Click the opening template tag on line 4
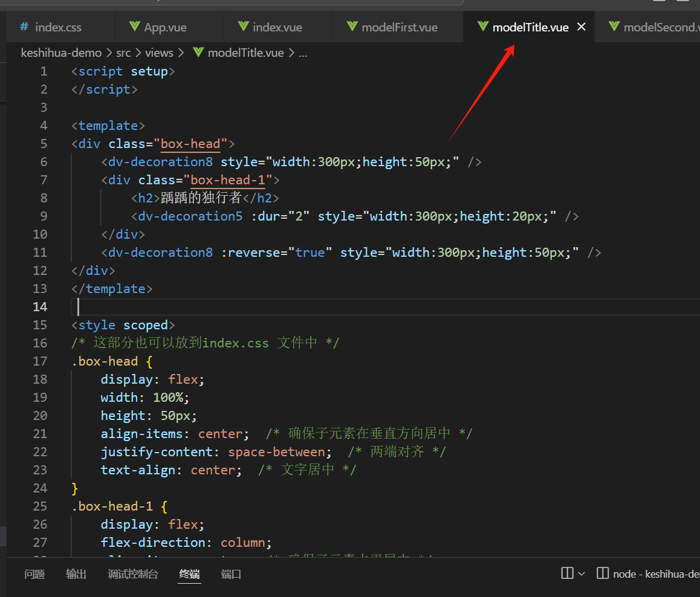This screenshot has width=700, height=597. (108, 126)
